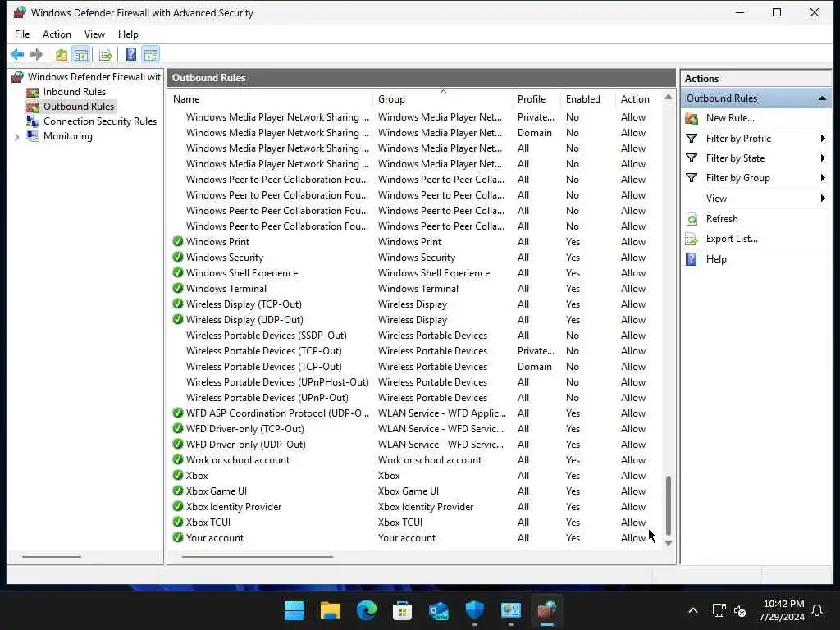Open Microsoft Store from the taskbar

[402, 610]
